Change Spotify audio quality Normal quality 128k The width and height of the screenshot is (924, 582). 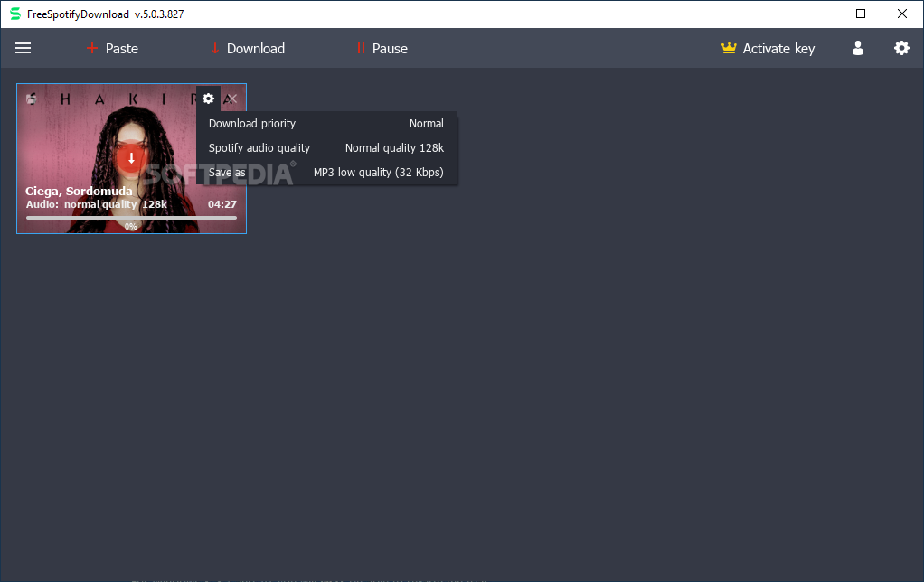point(394,148)
